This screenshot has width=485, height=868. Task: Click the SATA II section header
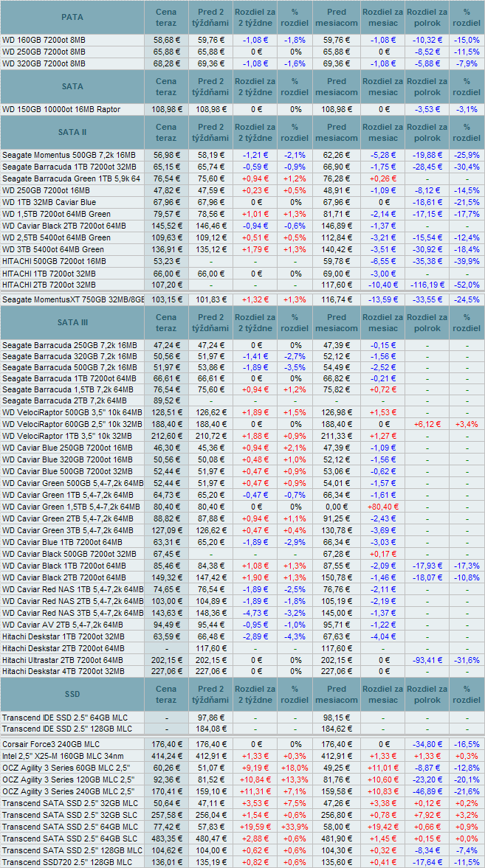click(72, 132)
